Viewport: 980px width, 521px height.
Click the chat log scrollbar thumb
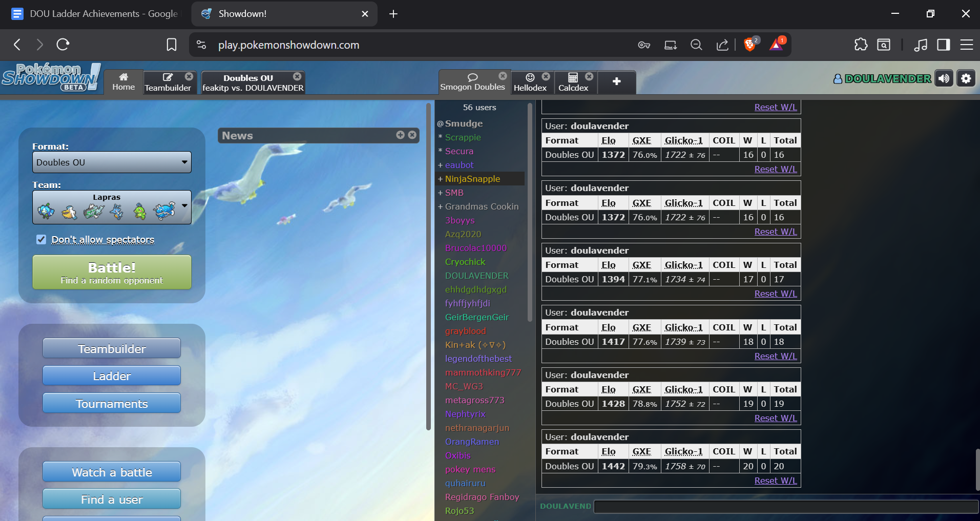[x=977, y=470]
